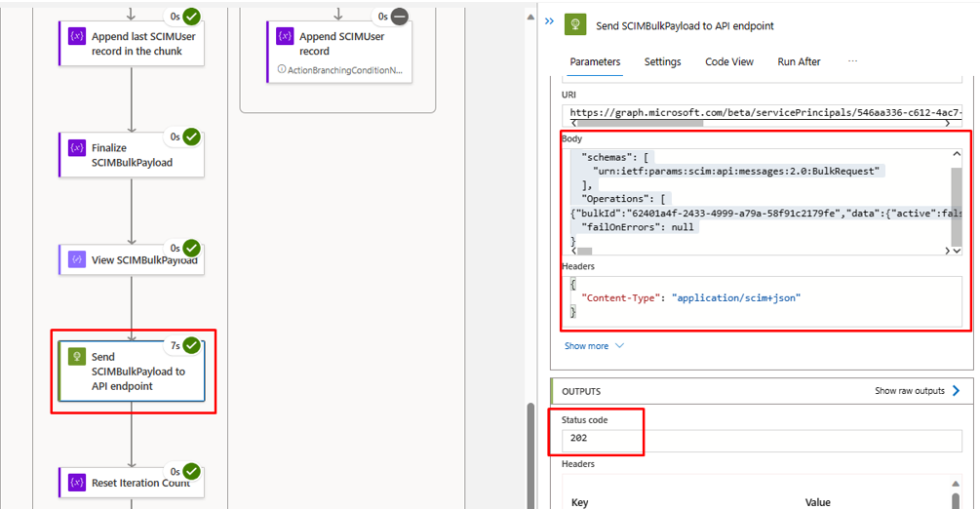Click the Body editor vertical scrollbar
This screenshot has height=509, width=980.
click(x=957, y=207)
